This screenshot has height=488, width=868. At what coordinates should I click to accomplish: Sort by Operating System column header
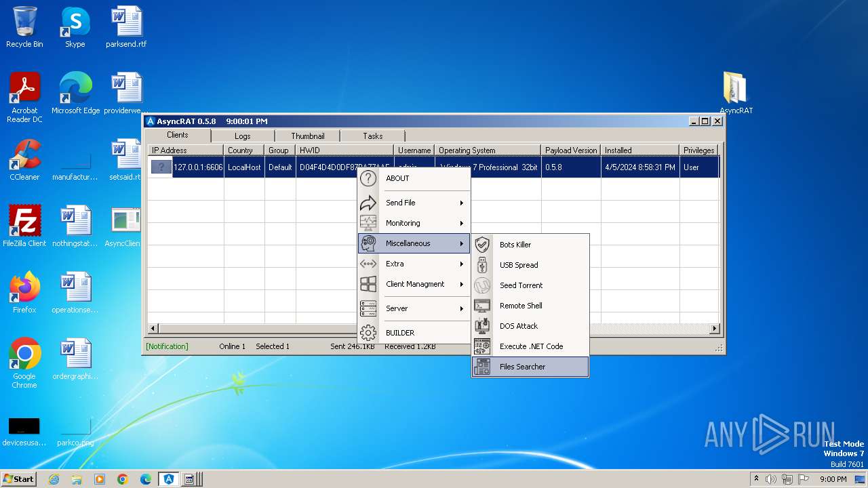tap(488, 150)
